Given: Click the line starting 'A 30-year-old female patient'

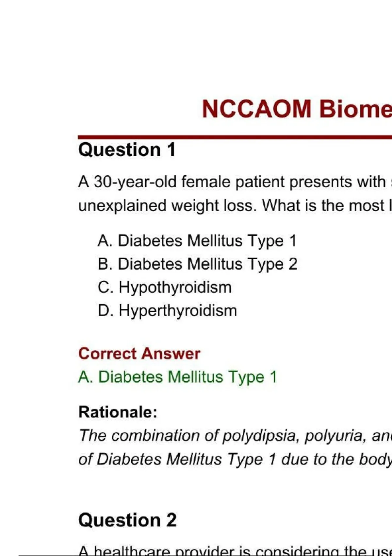Looking at the screenshot, I should coord(232,182).
